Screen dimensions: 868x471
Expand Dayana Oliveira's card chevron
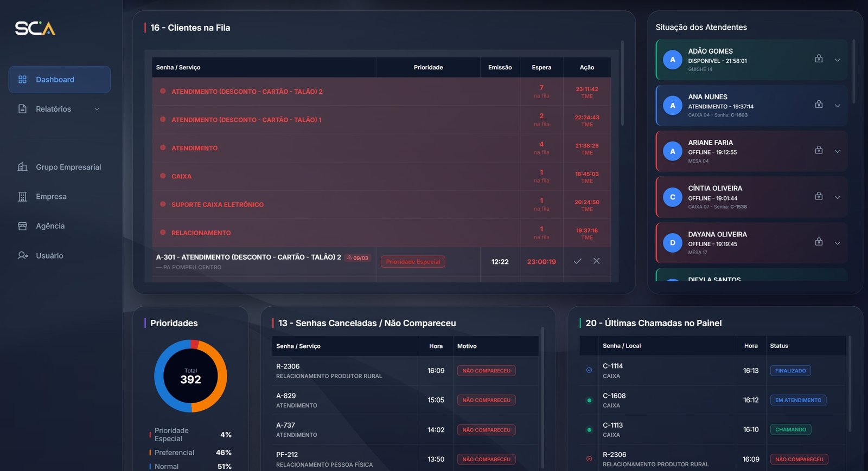(837, 243)
